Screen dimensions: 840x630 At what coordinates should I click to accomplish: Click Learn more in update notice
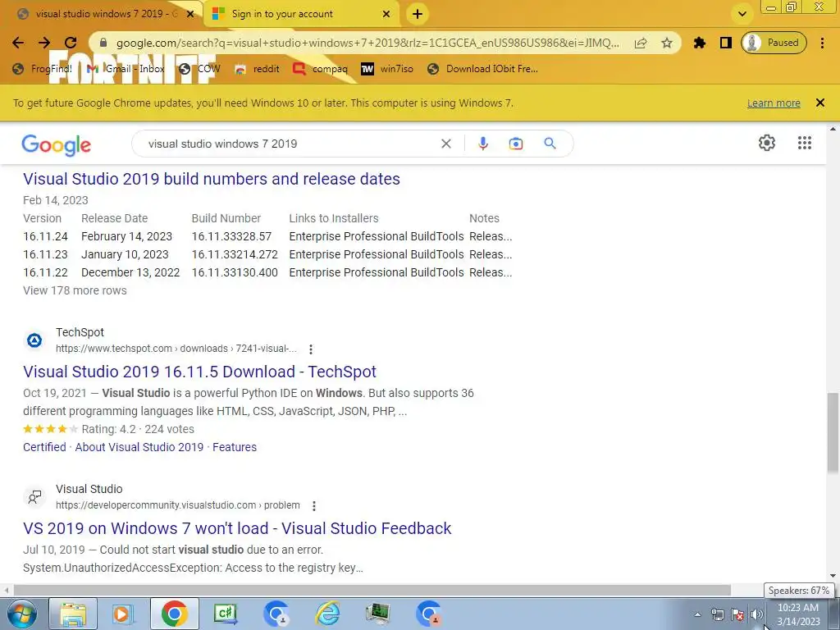(x=774, y=103)
